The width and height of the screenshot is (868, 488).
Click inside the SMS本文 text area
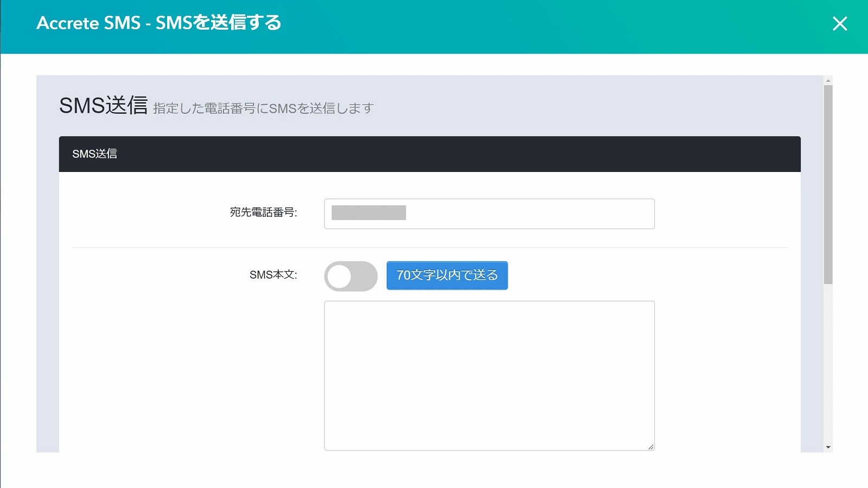tap(489, 375)
